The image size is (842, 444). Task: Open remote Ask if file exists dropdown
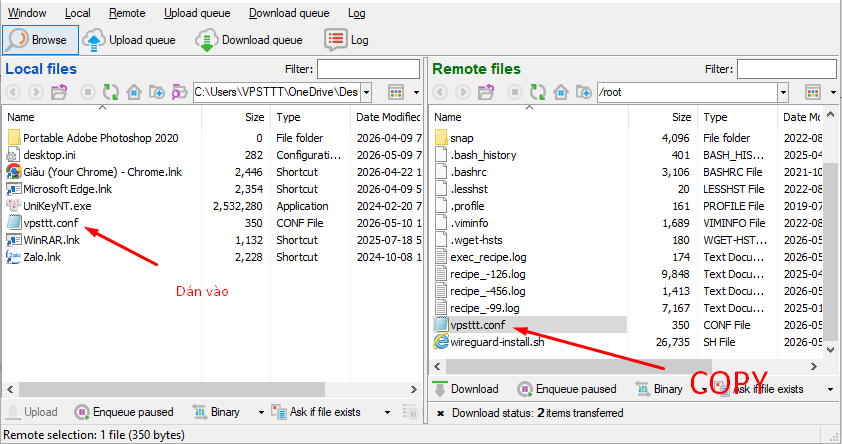(x=830, y=389)
